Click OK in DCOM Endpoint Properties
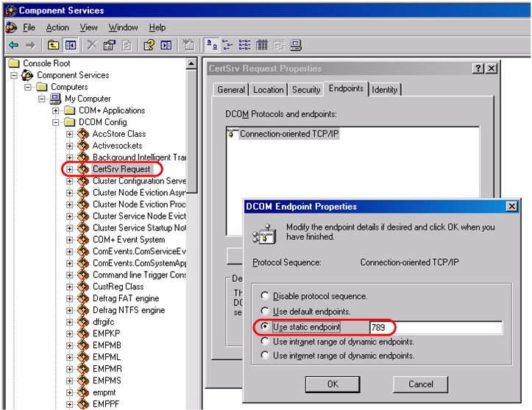Screen dimensions: 532x410 [x=333, y=384]
